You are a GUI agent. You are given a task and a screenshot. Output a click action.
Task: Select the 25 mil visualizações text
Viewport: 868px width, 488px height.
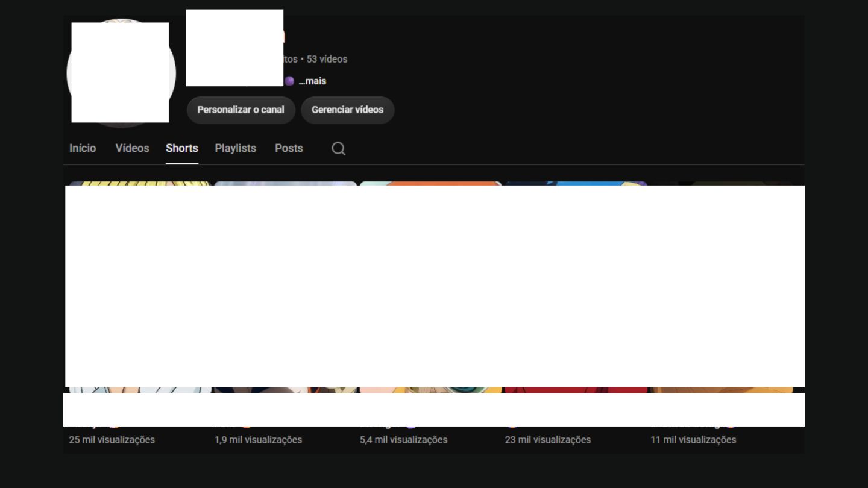click(x=112, y=440)
